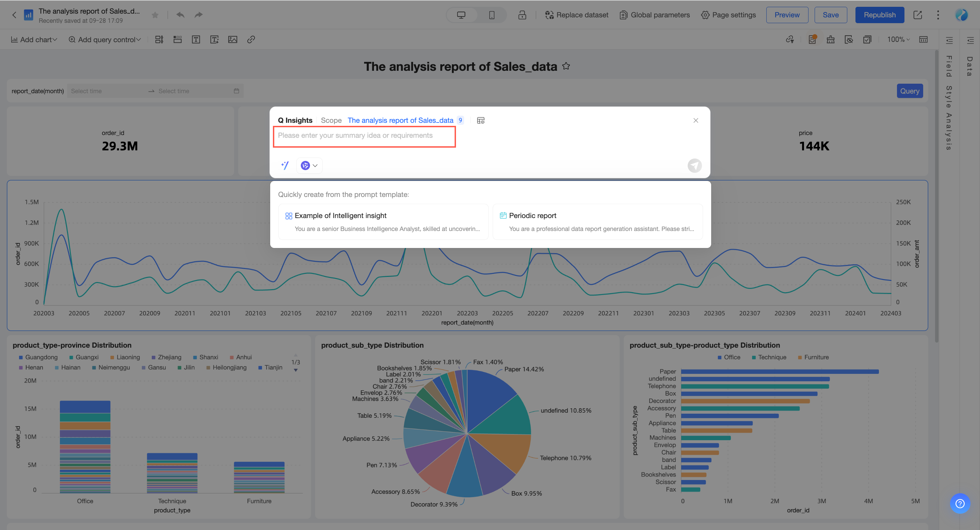980x530 pixels.
Task: Toggle the favorite star beside report name
Action: tap(155, 15)
